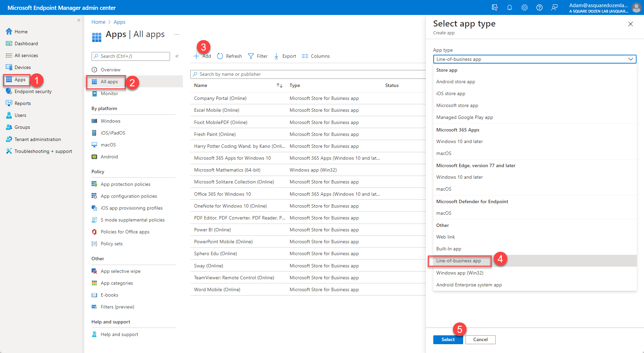Open App protection policies

click(x=125, y=184)
